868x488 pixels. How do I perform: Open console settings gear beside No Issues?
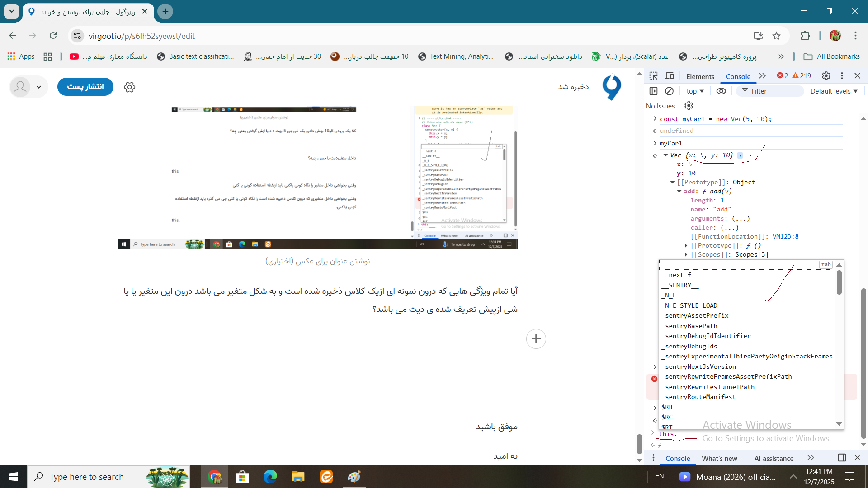pyautogui.click(x=689, y=106)
